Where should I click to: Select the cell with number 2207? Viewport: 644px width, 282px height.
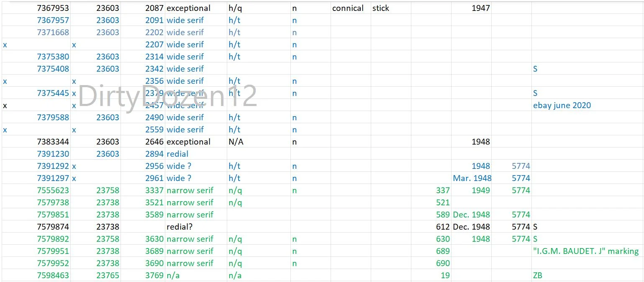click(x=154, y=44)
